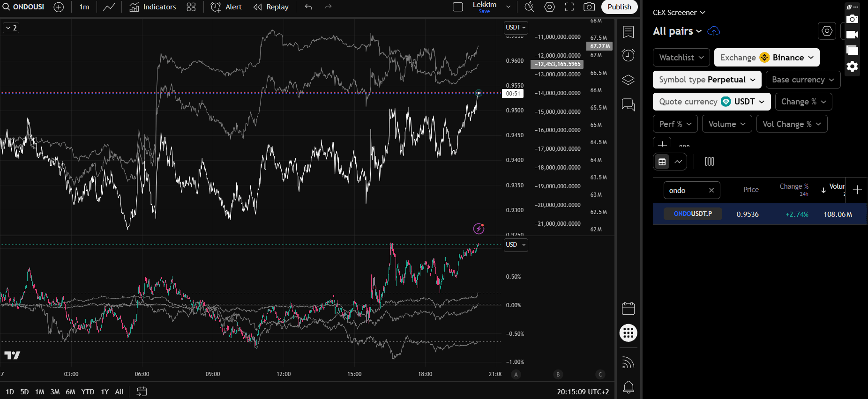Open USDT price scale currency dropdown
This screenshot has width=868, height=399.
click(516, 28)
